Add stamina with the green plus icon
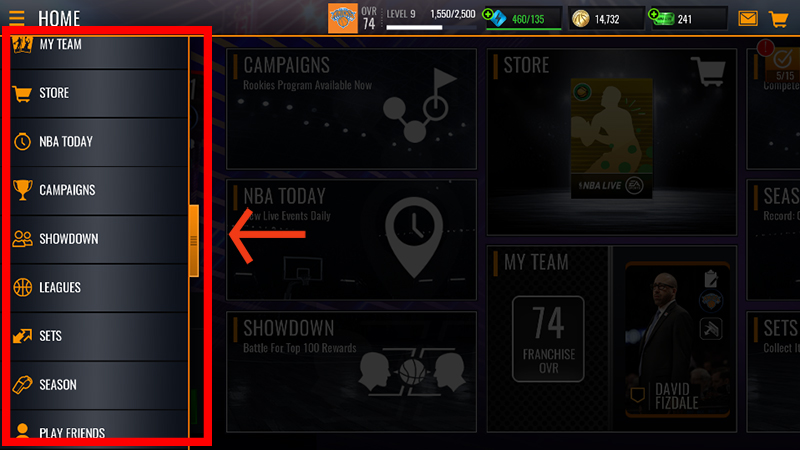The height and width of the screenshot is (450, 800). point(488,14)
